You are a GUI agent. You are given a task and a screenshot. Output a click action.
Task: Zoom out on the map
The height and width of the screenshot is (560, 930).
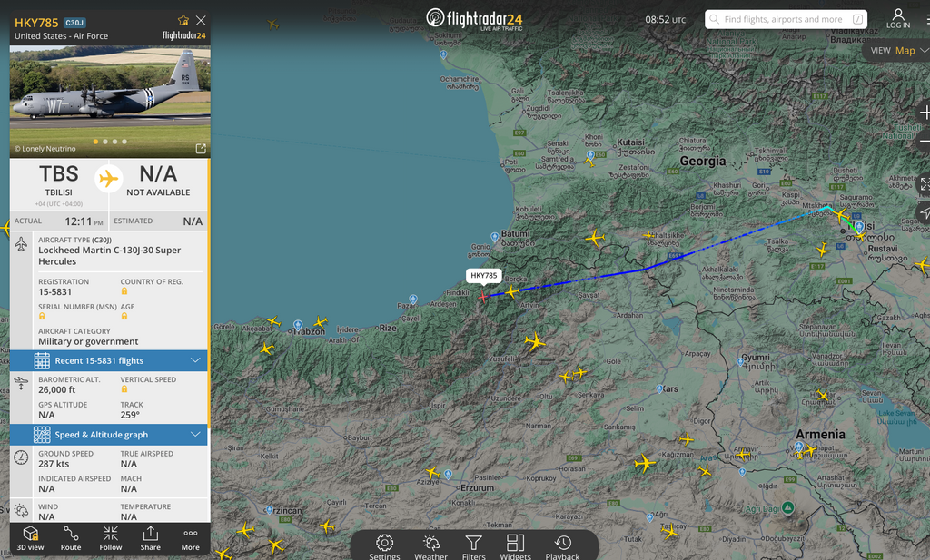pyautogui.click(x=924, y=141)
